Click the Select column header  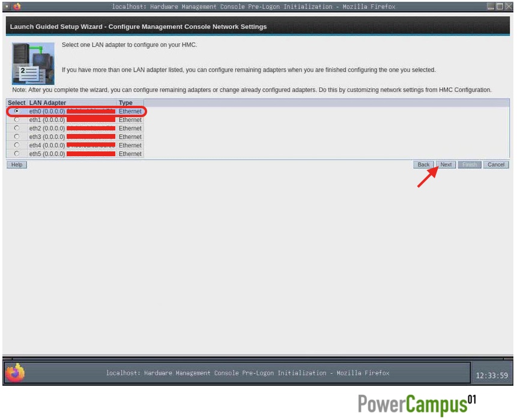pyautogui.click(x=16, y=103)
